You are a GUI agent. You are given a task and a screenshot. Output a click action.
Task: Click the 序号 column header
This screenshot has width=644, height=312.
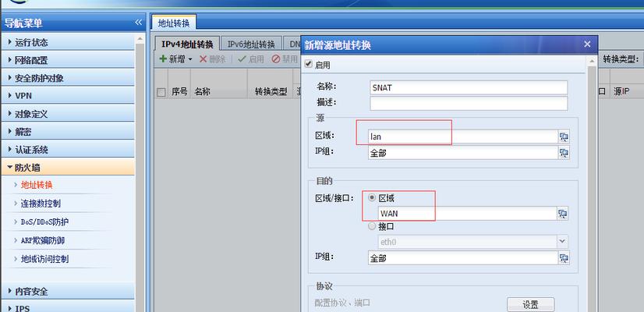179,92
